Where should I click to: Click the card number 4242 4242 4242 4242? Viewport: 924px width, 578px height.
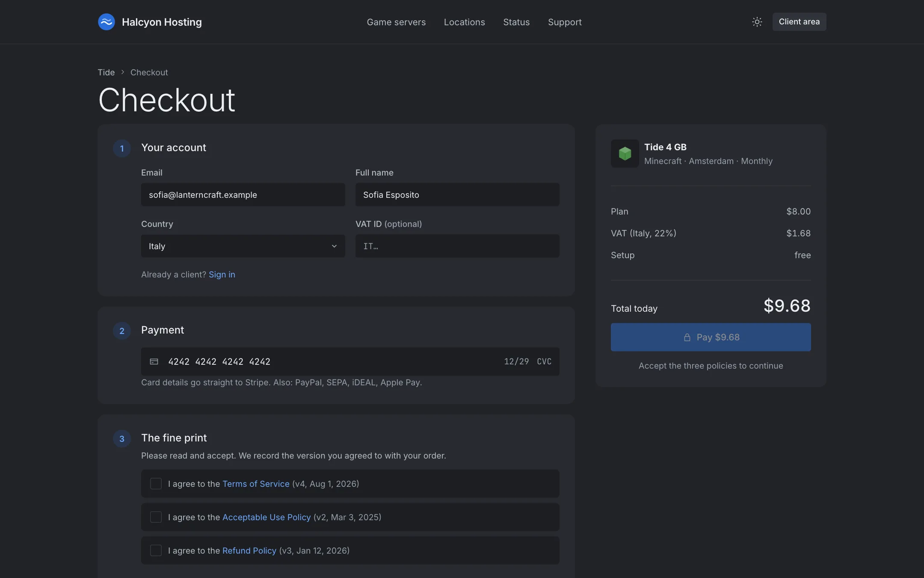tap(219, 362)
